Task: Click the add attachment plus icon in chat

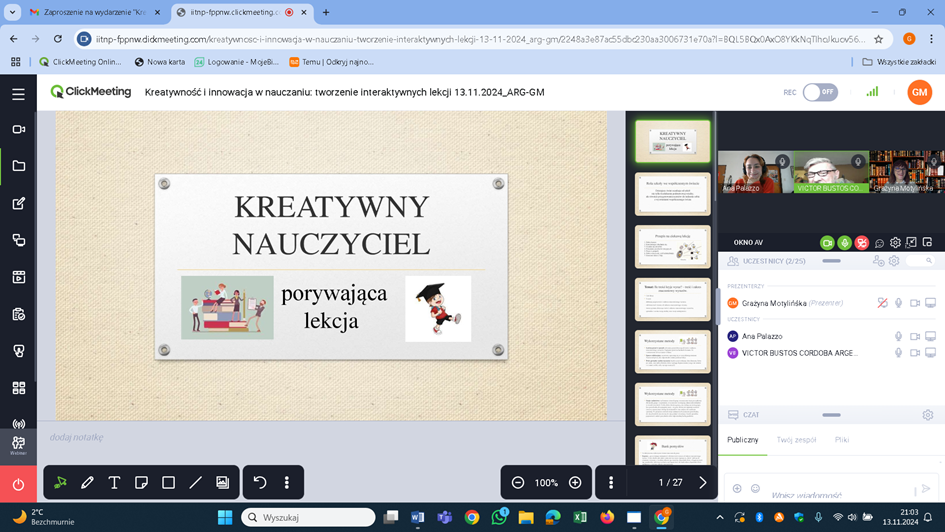Action: point(737,489)
